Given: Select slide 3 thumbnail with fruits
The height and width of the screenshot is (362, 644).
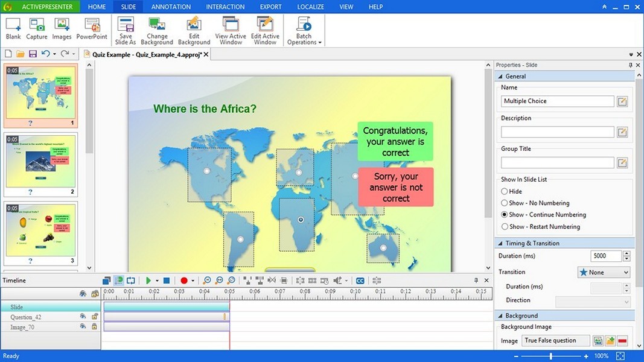Looking at the screenshot, I should coord(40,233).
